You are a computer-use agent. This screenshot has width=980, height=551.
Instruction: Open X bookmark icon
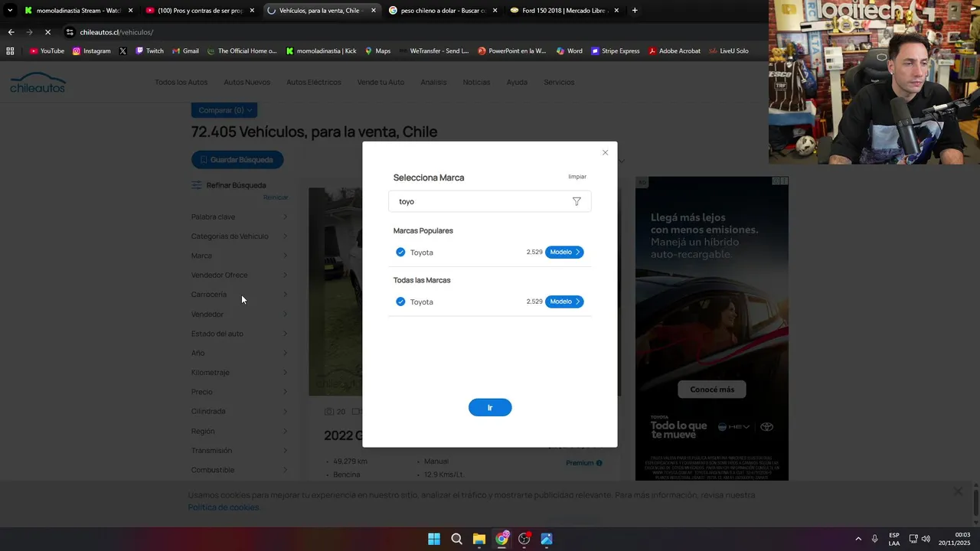click(123, 51)
